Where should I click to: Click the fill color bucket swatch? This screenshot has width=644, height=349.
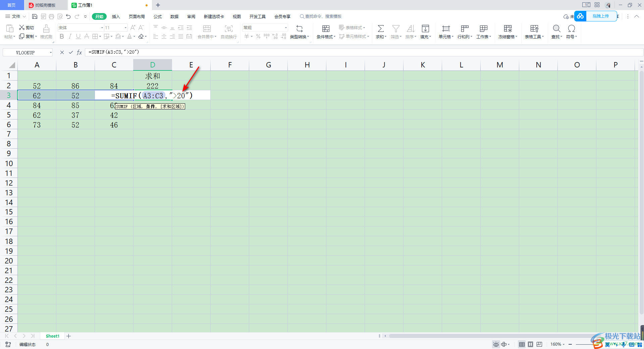(118, 37)
